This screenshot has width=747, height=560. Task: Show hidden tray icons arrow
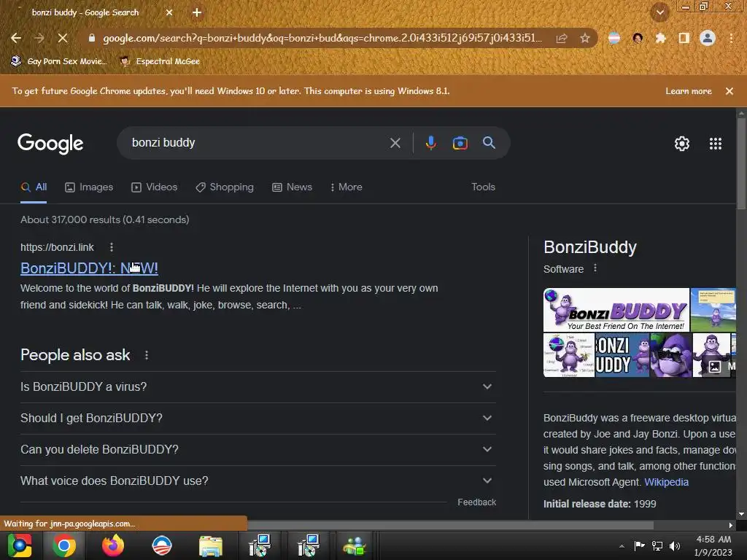coord(622,546)
